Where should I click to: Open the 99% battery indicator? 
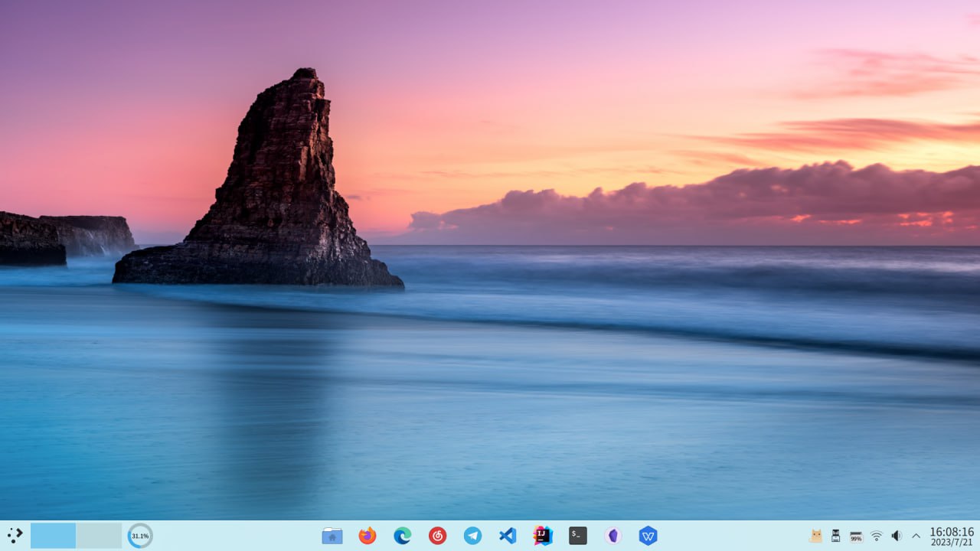[856, 536]
